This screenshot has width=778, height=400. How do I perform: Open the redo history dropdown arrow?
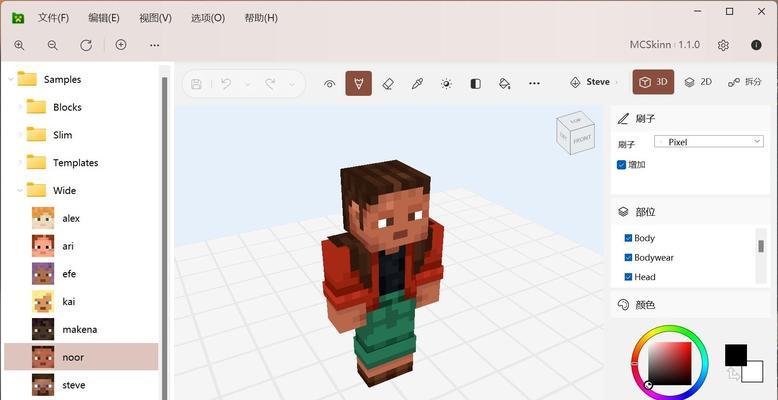[x=292, y=84]
